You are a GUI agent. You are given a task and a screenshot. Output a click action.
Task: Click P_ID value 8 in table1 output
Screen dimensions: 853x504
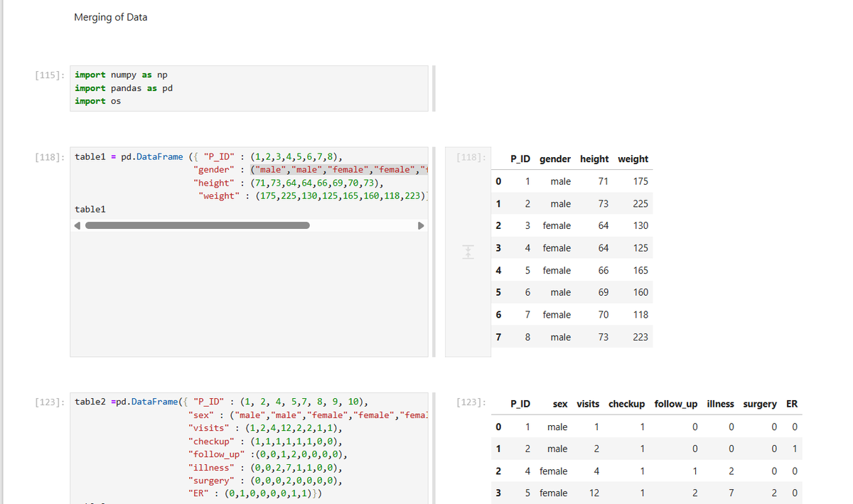pyautogui.click(x=527, y=338)
